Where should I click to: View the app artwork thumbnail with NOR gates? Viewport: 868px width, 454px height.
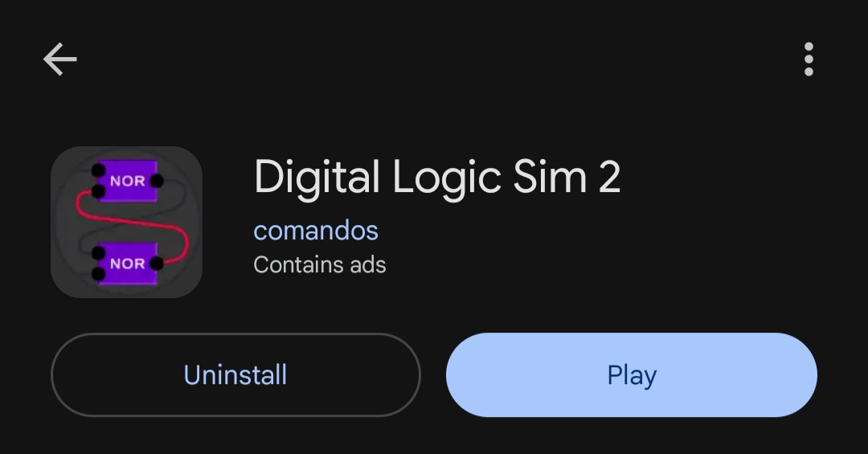pyautogui.click(x=126, y=222)
